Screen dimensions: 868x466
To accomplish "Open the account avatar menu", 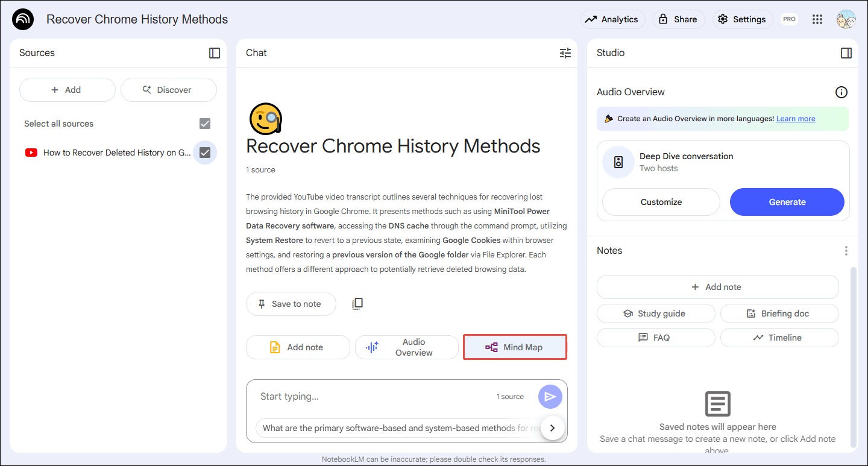I will [x=846, y=19].
